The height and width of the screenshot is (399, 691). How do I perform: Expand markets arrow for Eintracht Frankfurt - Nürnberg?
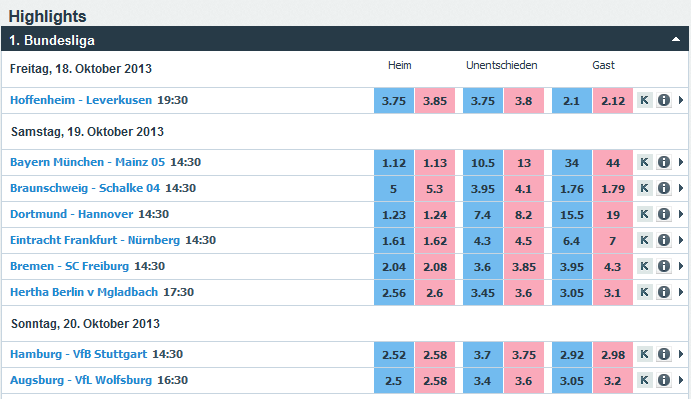[x=681, y=240]
